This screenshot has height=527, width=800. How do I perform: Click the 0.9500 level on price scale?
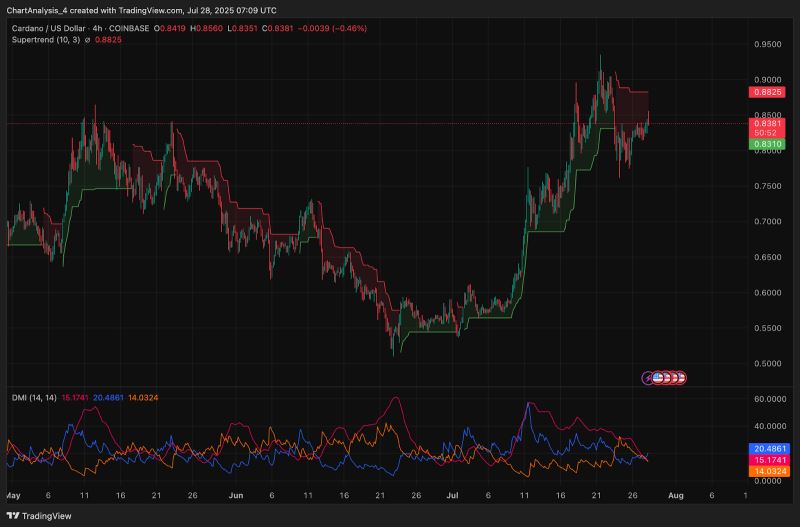[767, 45]
